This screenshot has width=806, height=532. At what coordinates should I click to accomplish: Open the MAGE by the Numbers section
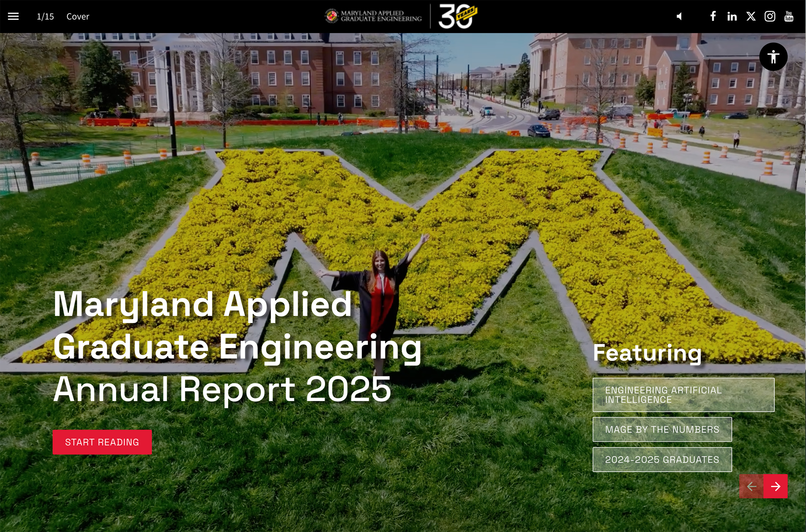click(662, 429)
